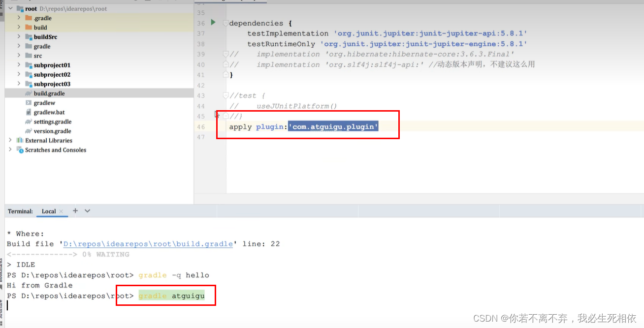Click the src folder icon
The width and height of the screenshot is (644, 328).
(29, 56)
